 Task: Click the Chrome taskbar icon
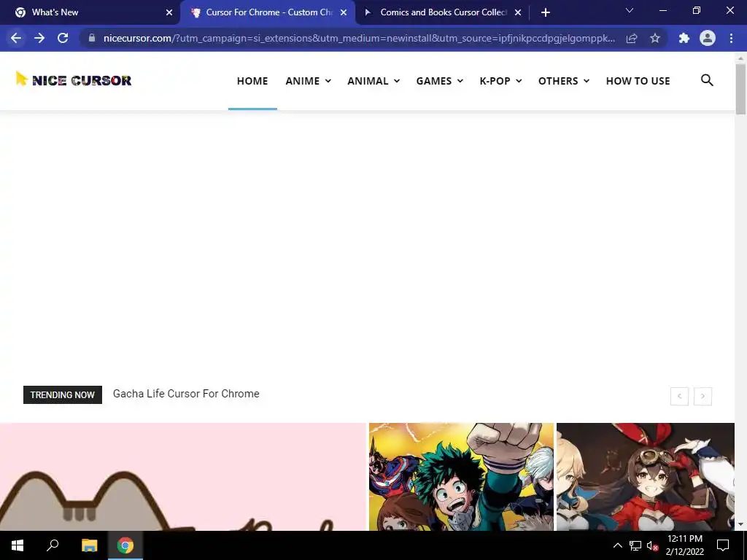click(125, 545)
